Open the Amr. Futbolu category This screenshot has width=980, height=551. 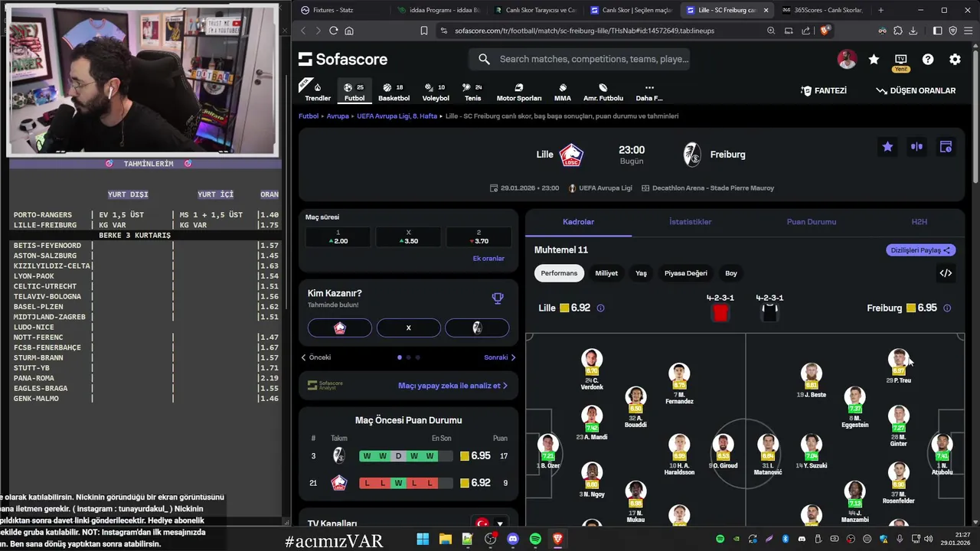pyautogui.click(x=603, y=91)
